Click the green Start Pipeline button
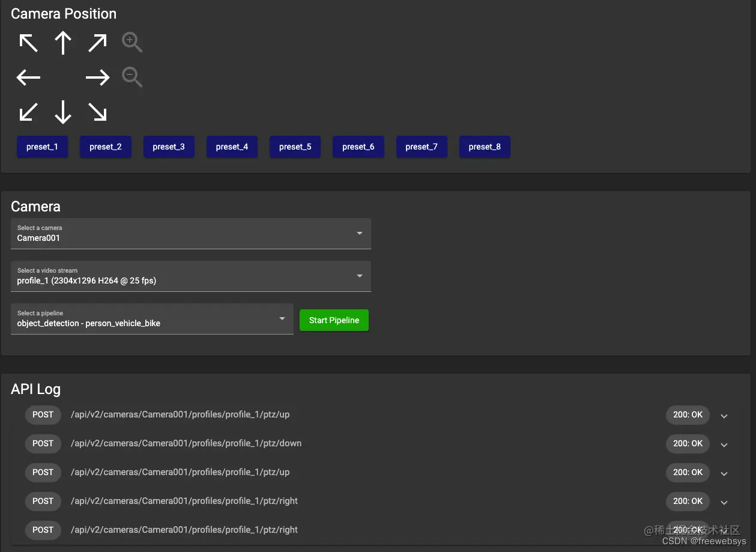Image resolution: width=756 pixels, height=552 pixels. (x=334, y=320)
